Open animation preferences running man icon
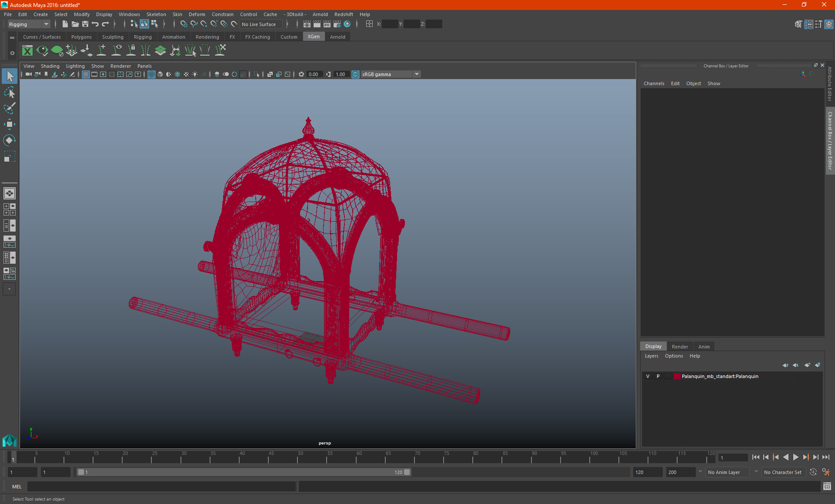This screenshot has height=504, width=835. pos(826,472)
